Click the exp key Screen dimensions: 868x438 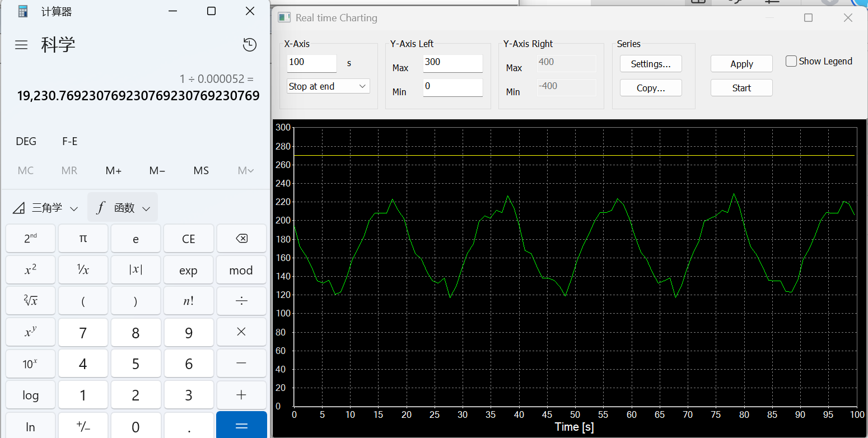tap(188, 270)
